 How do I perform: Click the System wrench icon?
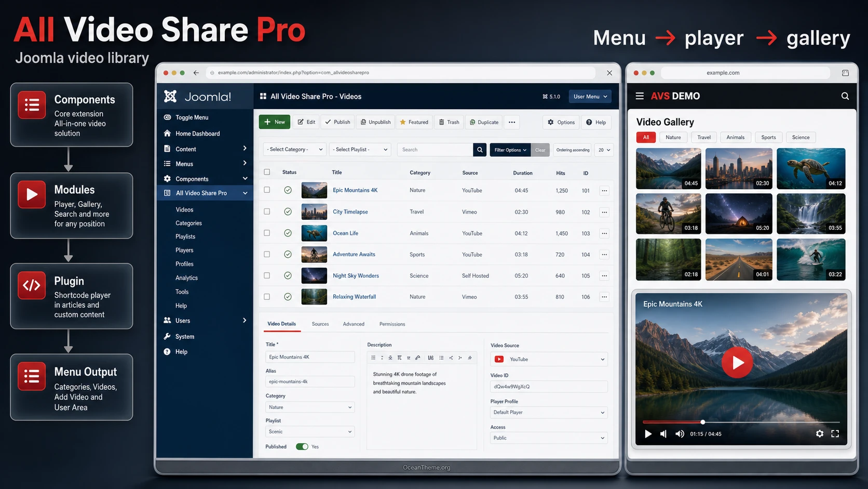coord(167,337)
